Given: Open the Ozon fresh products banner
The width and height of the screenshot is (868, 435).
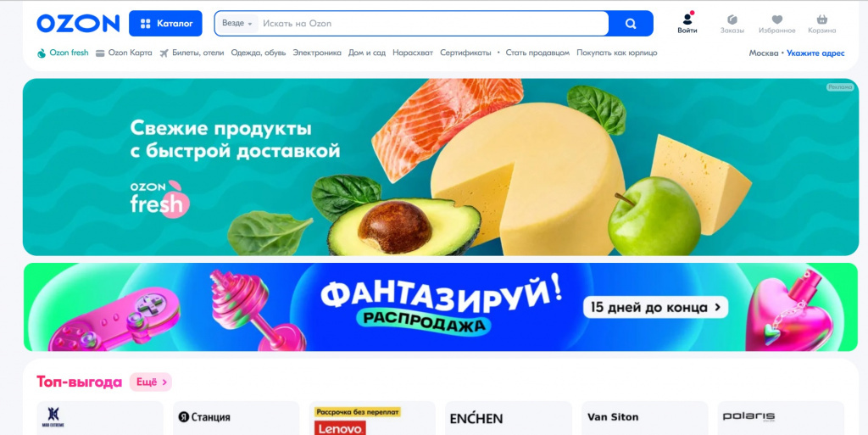Looking at the screenshot, I should (x=441, y=167).
